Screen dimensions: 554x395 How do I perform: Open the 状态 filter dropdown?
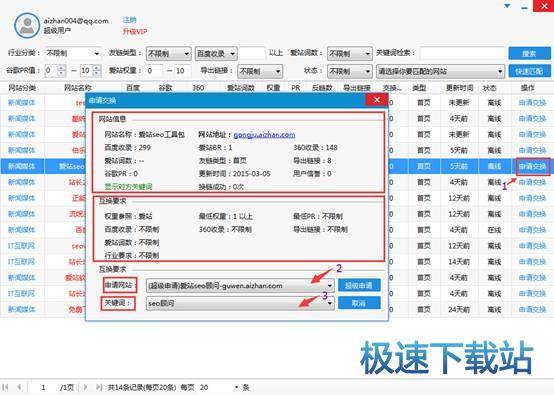coord(349,71)
